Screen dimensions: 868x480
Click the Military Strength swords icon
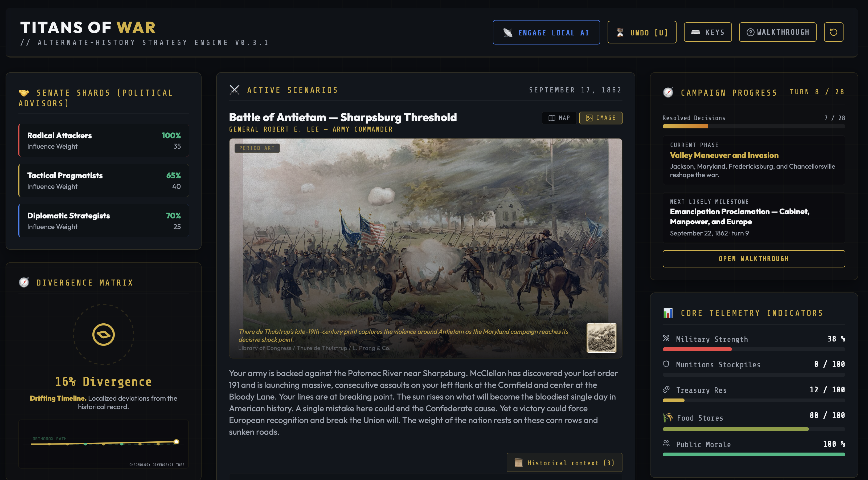pyautogui.click(x=666, y=339)
